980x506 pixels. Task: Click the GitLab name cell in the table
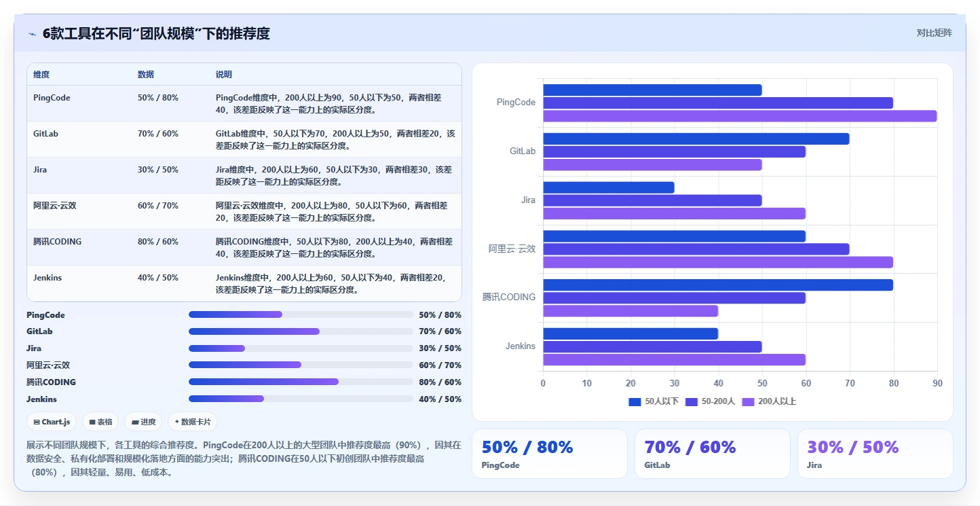click(45, 134)
